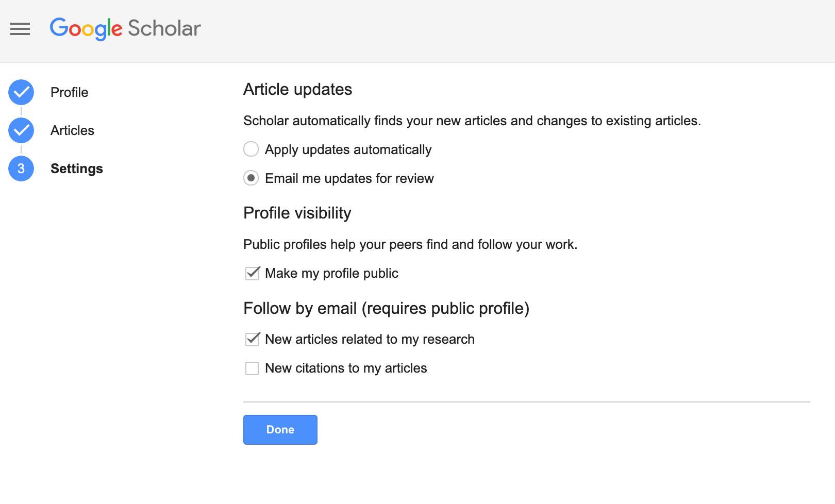Image resolution: width=835 pixels, height=504 pixels.
Task: Select the Settings step label
Action: pos(76,169)
